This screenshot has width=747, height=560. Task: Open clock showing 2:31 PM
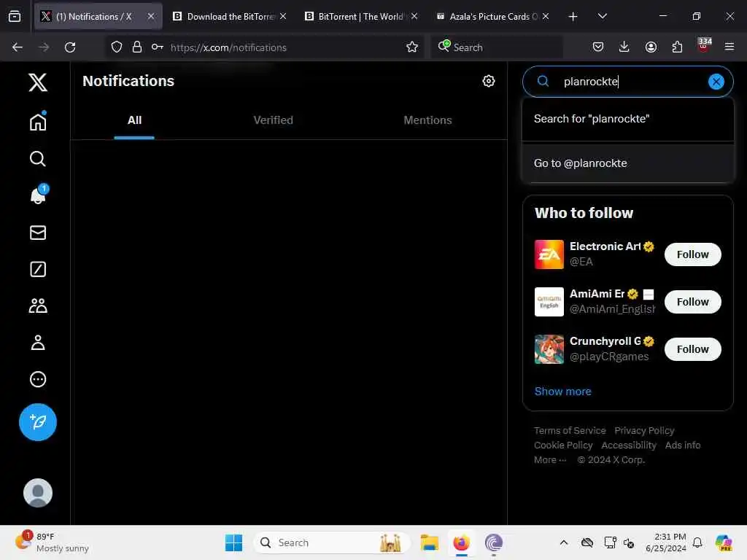[665, 542]
